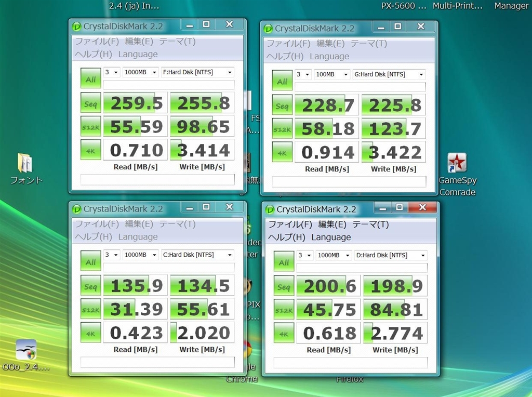This screenshot has height=397, width=532.
Task: Select the フォント folder desktop icon
Action: click(26, 169)
